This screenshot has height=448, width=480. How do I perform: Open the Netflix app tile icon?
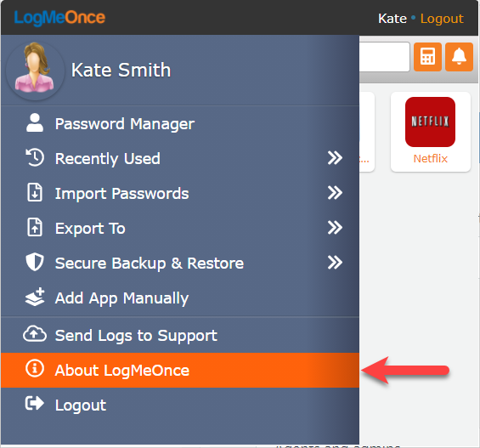point(430,122)
